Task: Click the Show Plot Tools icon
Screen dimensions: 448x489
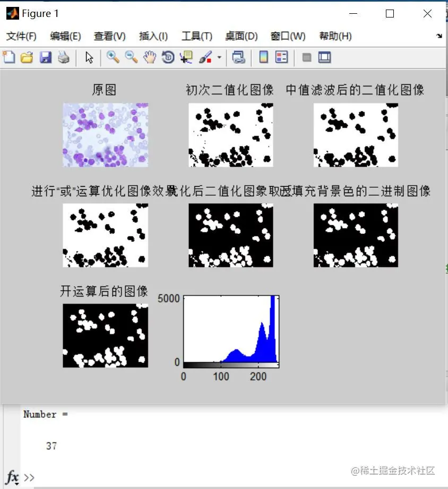Action: click(325, 57)
